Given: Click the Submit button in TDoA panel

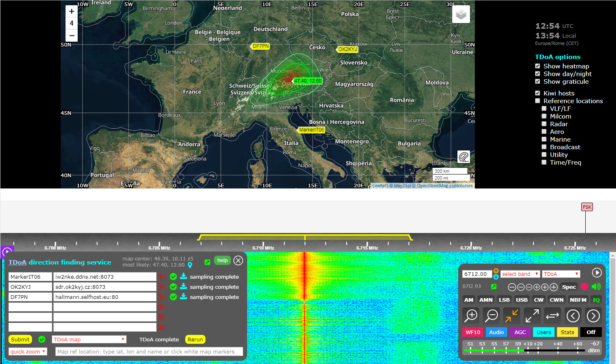Looking at the screenshot, I should (20, 339).
